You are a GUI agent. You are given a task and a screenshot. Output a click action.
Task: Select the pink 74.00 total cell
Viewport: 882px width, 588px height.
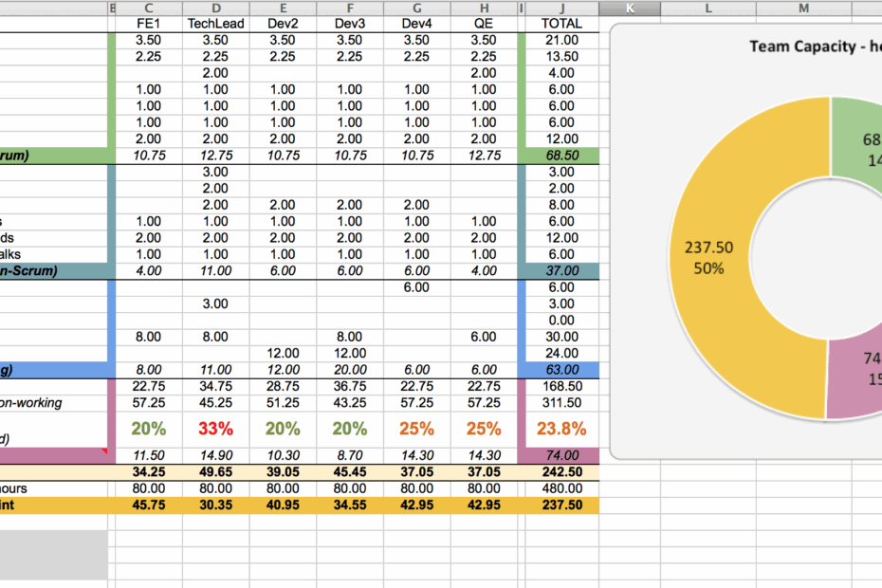[x=562, y=456]
